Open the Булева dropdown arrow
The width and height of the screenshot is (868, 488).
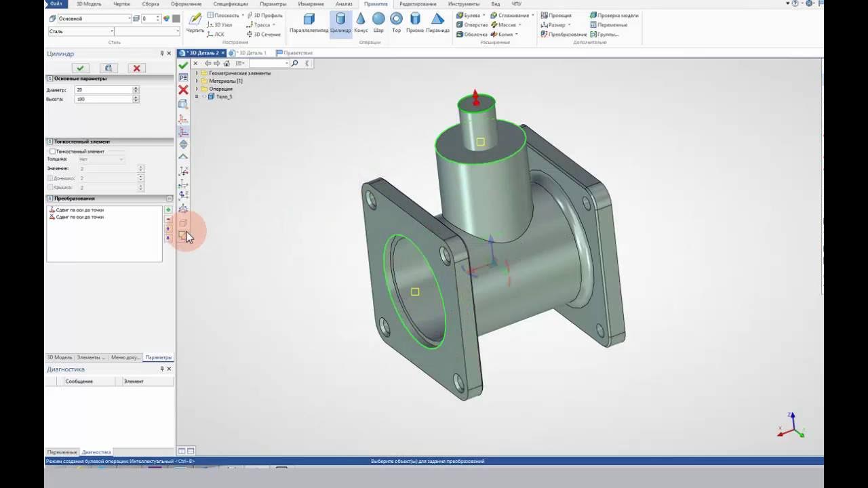(484, 15)
